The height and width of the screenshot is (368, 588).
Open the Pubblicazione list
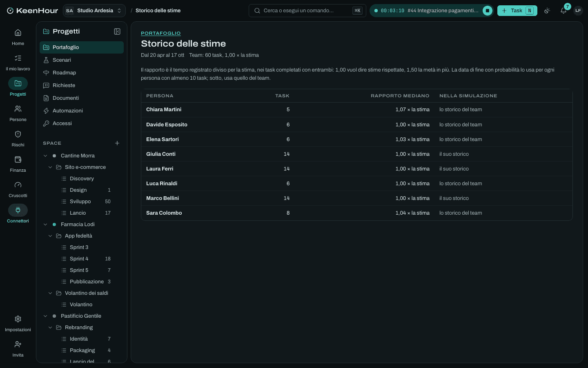[x=86, y=282]
